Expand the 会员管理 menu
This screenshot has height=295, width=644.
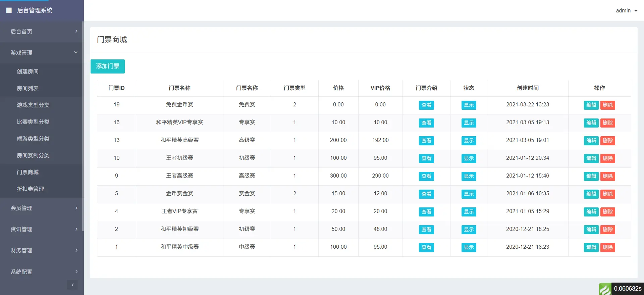(x=42, y=208)
